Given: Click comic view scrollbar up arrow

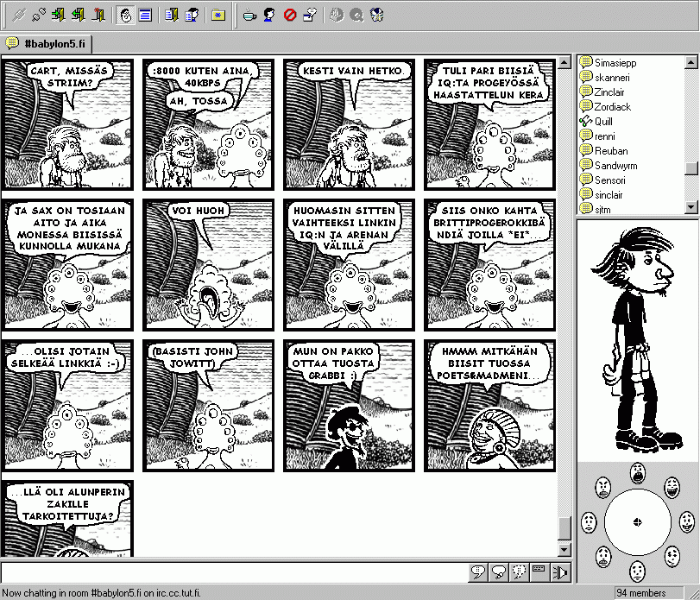Looking at the screenshot, I should pyautogui.click(x=564, y=62).
